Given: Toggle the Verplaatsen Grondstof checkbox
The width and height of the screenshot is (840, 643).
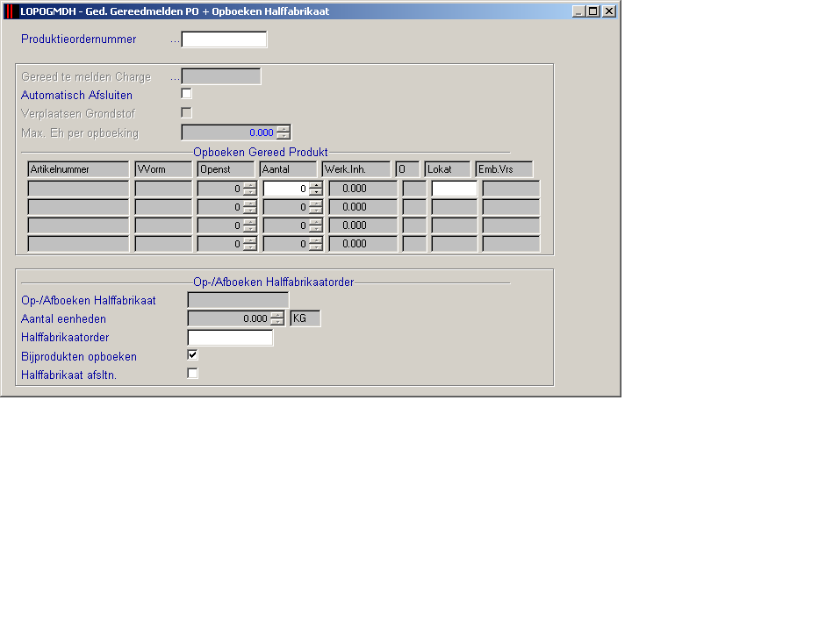Looking at the screenshot, I should pyautogui.click(x=186, y=113).
